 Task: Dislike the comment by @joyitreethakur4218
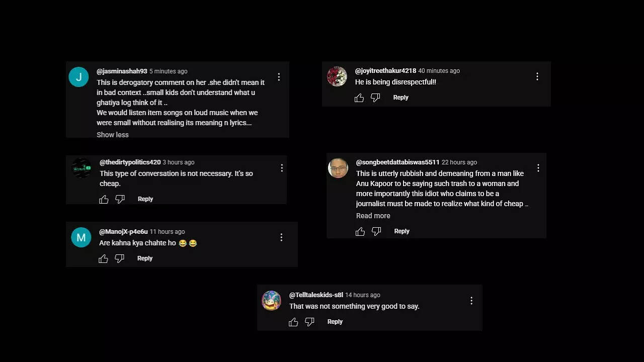375,98
